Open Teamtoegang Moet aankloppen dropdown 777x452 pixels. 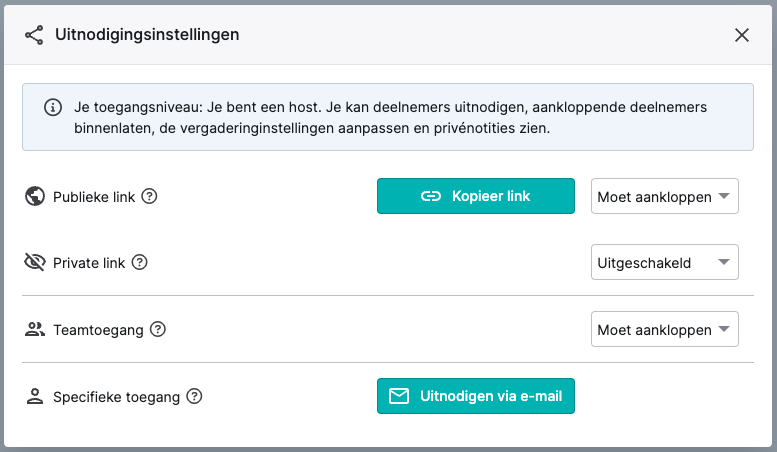click(x=665, y=329)
